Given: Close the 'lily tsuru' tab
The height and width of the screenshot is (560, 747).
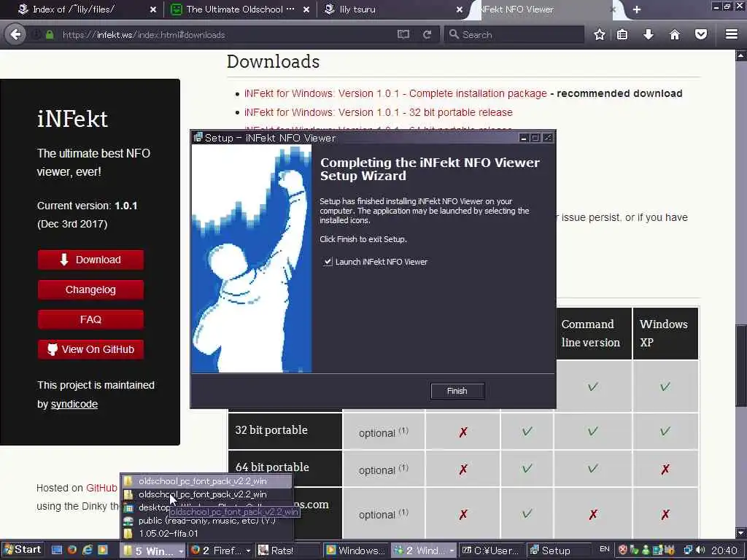Looking at the screenshot, I should (x=460, y=9).
